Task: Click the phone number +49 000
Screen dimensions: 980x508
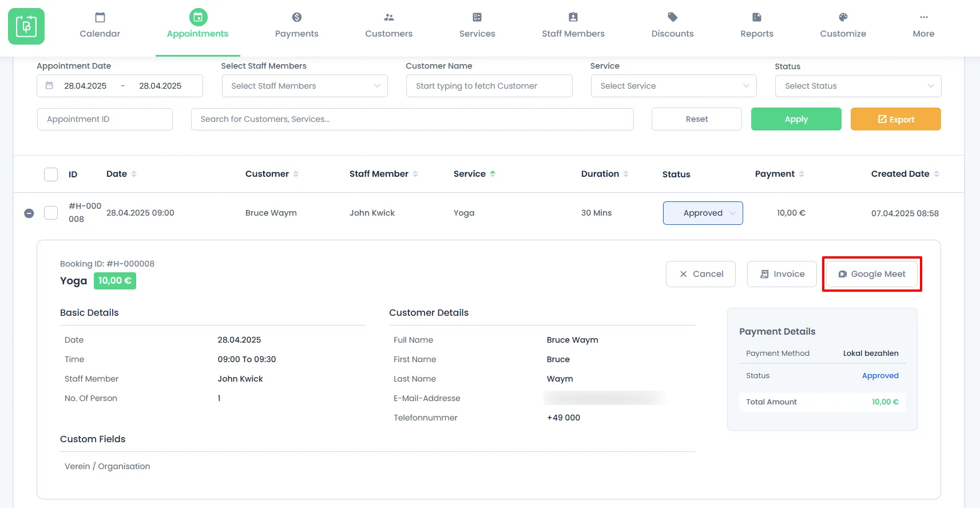Action: pyautogui.click(x=564, y=418)
